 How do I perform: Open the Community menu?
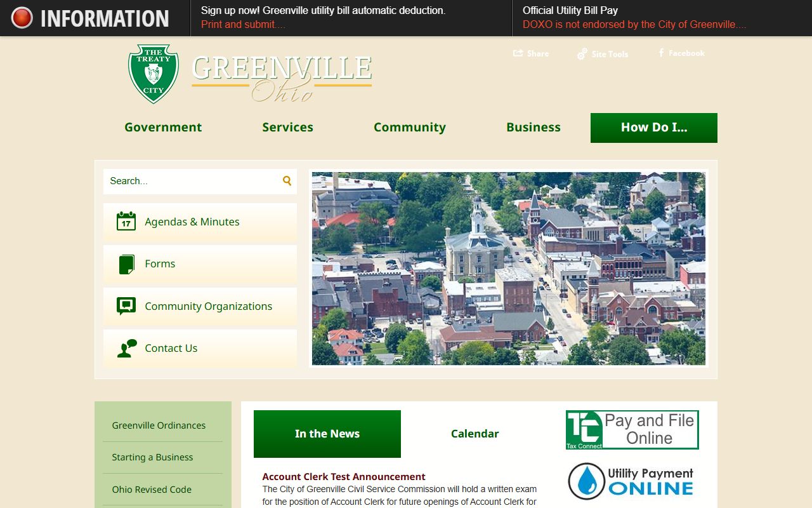coord(410,127)
